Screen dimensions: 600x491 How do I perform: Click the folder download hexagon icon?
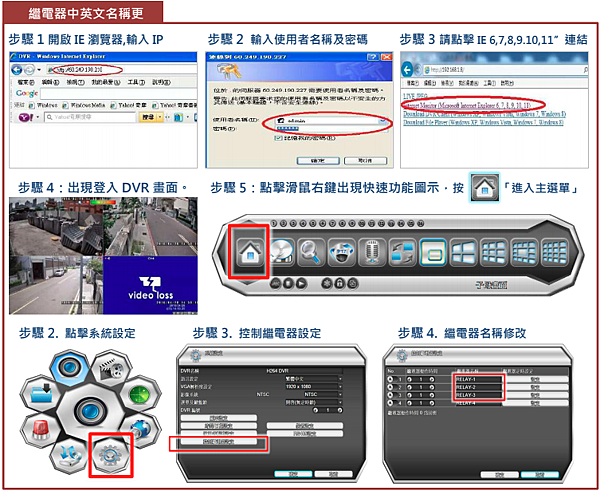[41, 393]
